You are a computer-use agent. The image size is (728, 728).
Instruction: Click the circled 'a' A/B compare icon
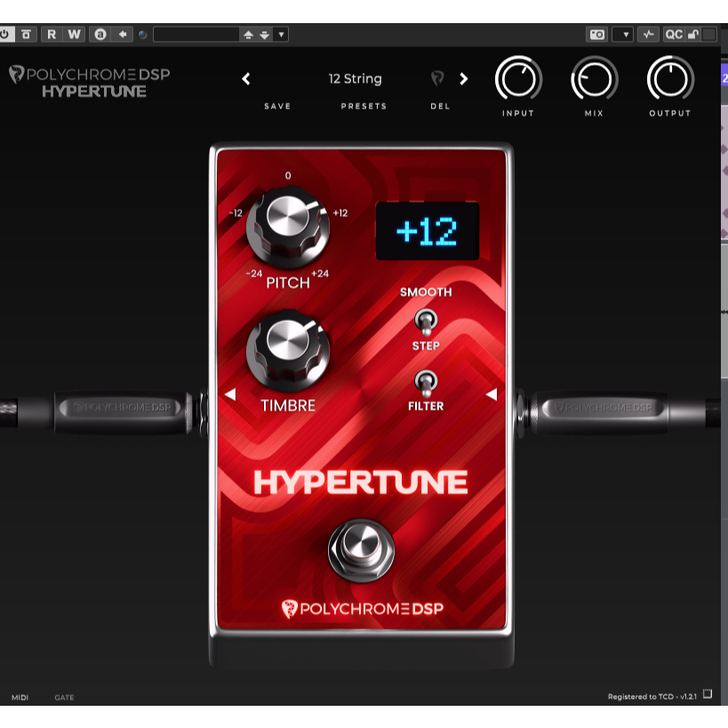[x=100, y=35]
